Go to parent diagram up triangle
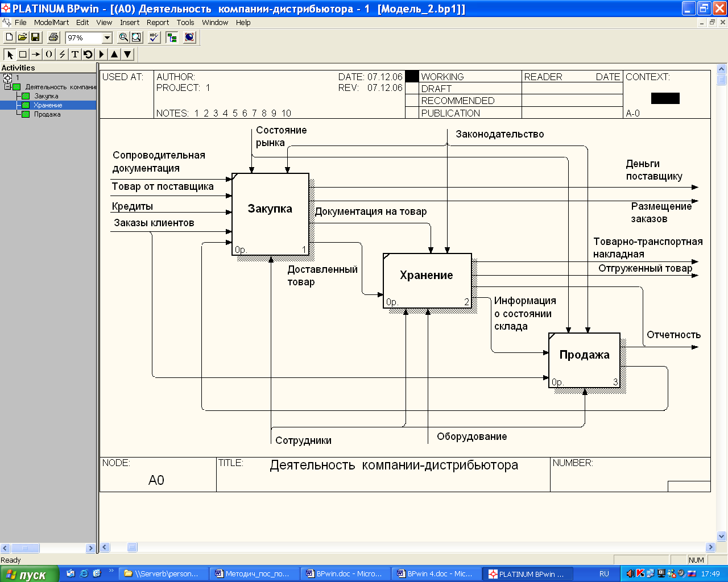The image size is (728, 582). click(x=114, y=55)
